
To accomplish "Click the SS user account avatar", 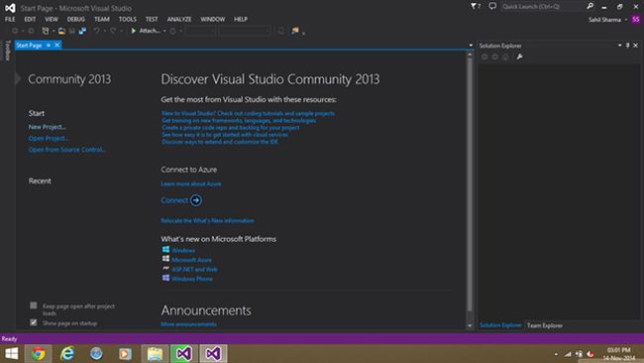I will 636,19.
